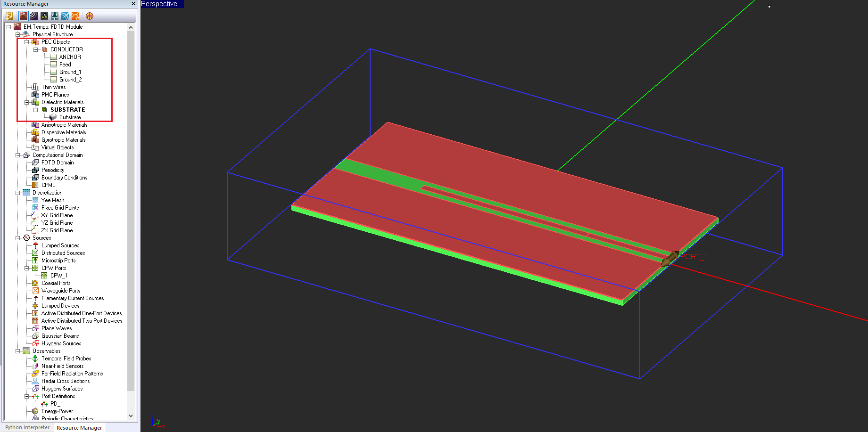Image resolution: width=868 pixels, height=432 pixels.
Task: Close the Resource Manager panel
Action: coord(133,4)
